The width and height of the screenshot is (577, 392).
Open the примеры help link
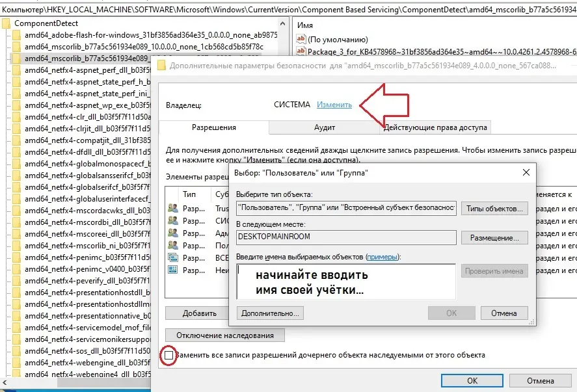(382, 257)
